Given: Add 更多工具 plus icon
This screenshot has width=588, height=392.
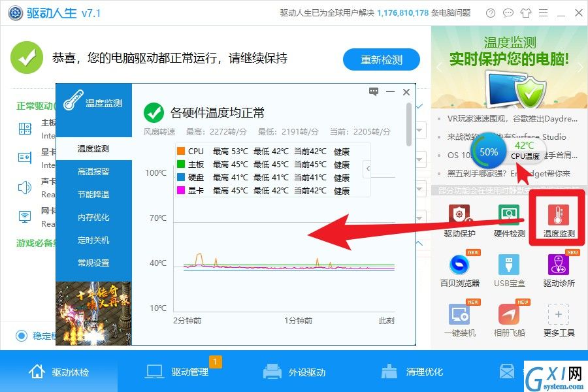Looking at the screenshot, I should tap(559, 314).
